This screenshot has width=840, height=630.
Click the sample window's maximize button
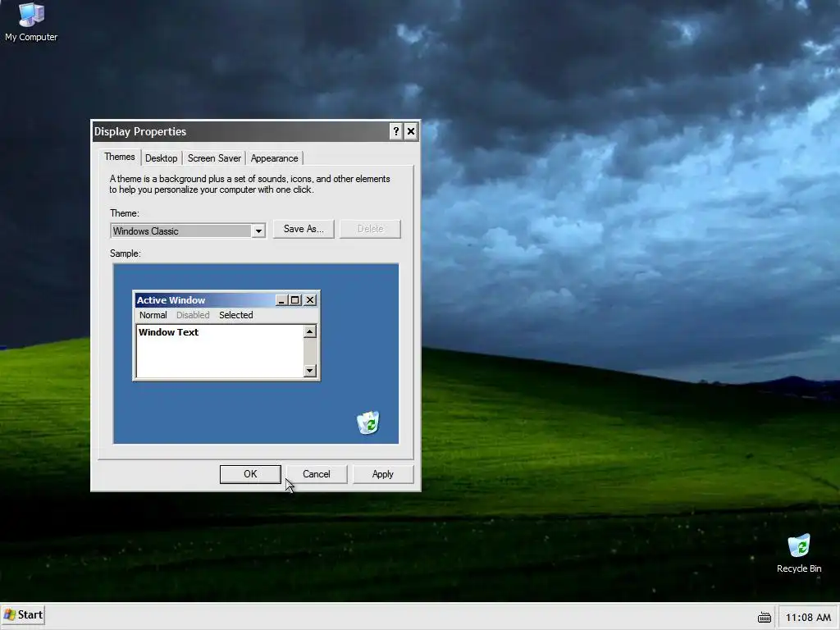295,300
